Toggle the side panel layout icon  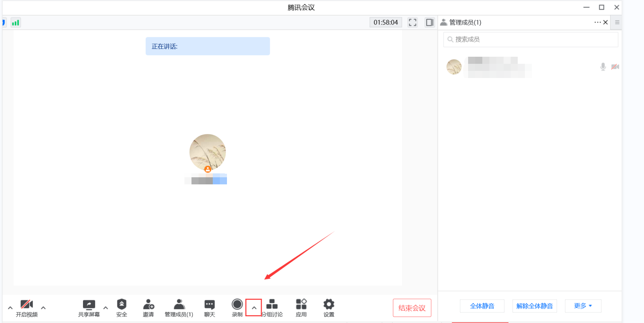430,22
